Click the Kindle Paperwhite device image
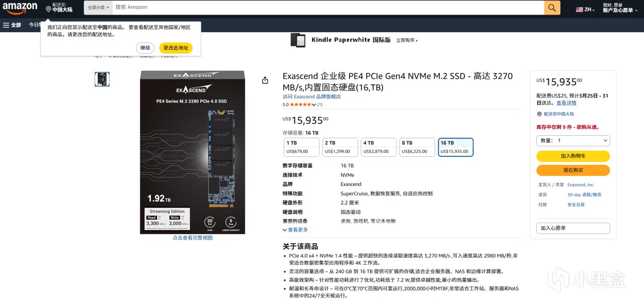This screenshot has height=300, width=644. (x=298, y=40)
